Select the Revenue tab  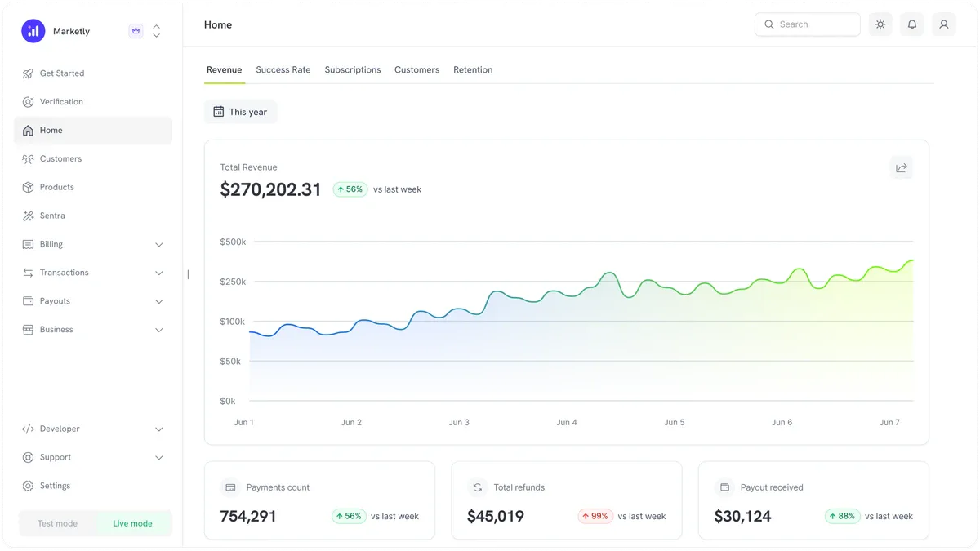[224, 70]
